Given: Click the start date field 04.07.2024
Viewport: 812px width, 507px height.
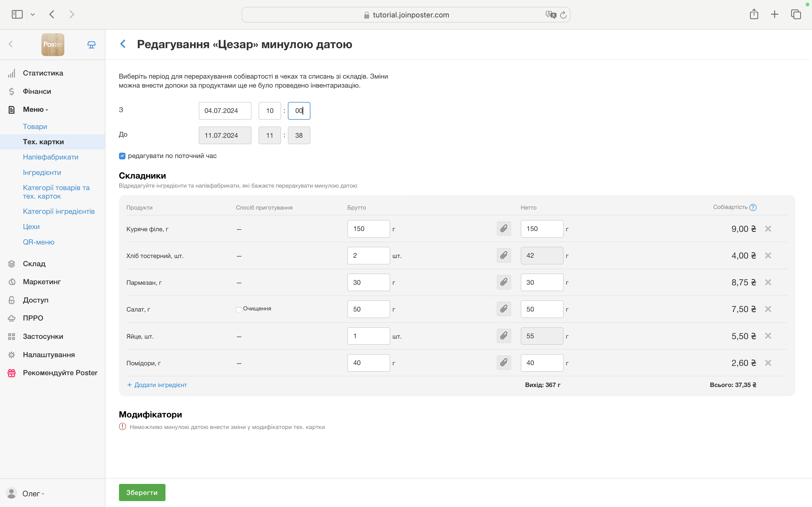Looking at the screenshot, I should [225, 111].
